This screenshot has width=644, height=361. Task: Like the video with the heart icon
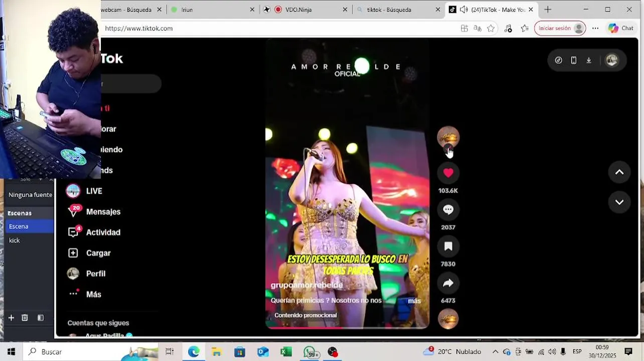[448, 173]
